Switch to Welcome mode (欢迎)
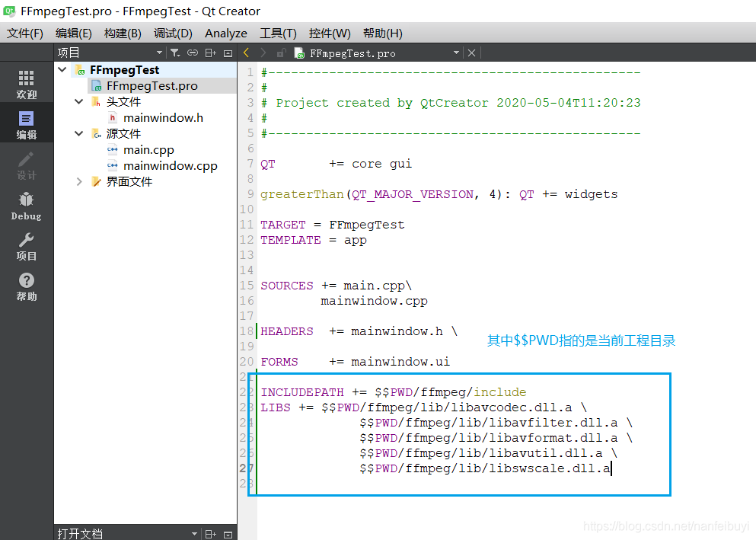Image resolution: width=756 pixels, height=540 pixels. point(27,84)
